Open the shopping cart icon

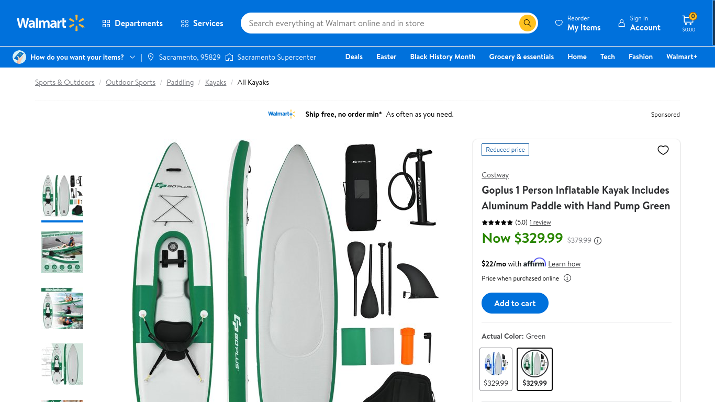click(x=689, y=22)
